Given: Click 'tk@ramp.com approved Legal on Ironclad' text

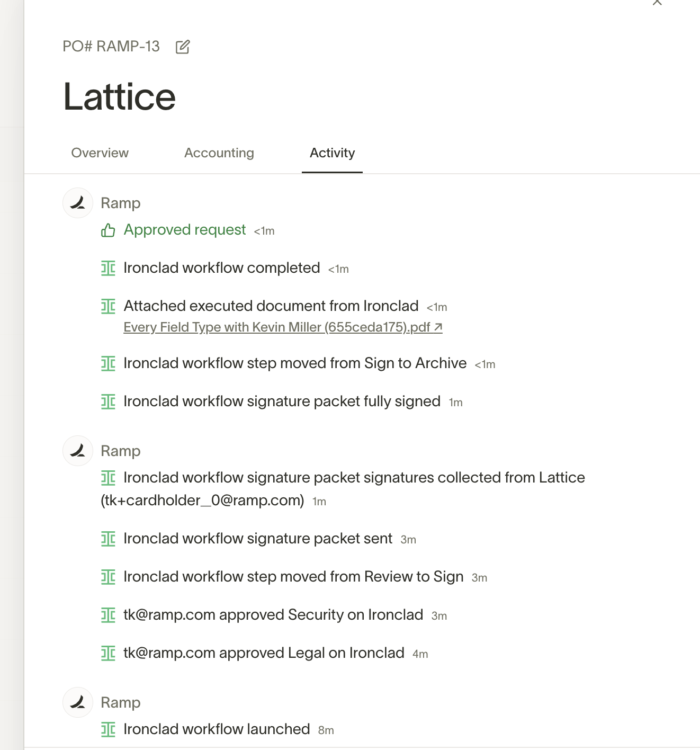Looking at the screenshot, I should click(264, 653).
